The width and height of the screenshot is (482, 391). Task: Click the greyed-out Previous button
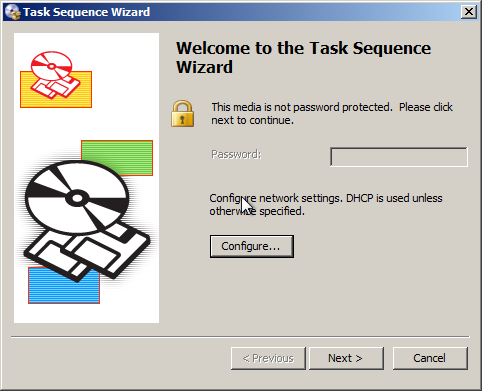pyautogui.click(x=268, y=358)
